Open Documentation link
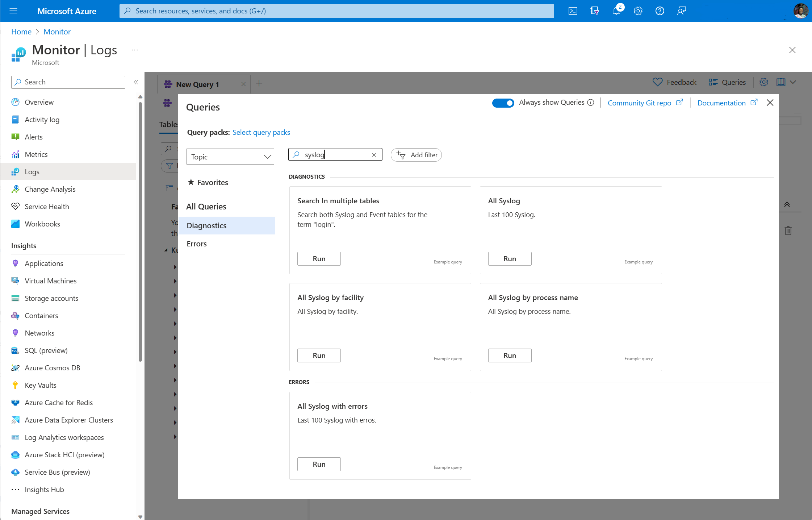 tap(727, 103)
